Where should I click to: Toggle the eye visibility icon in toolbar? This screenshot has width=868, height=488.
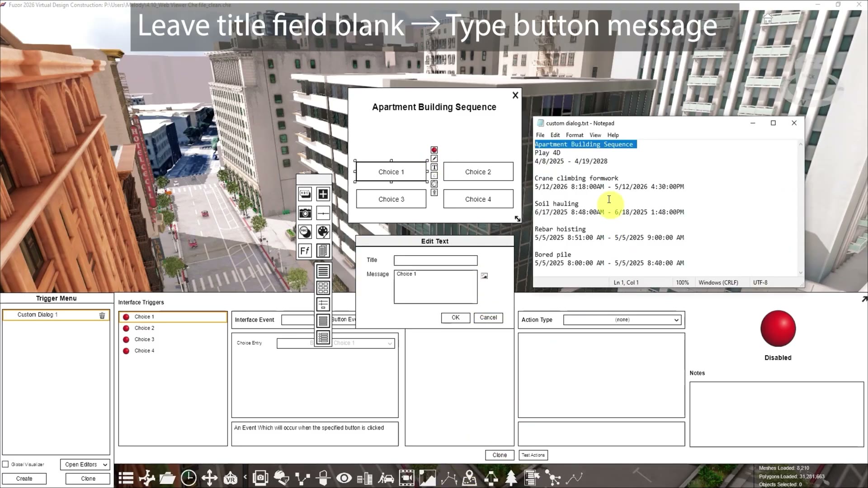tap(344, 478)
